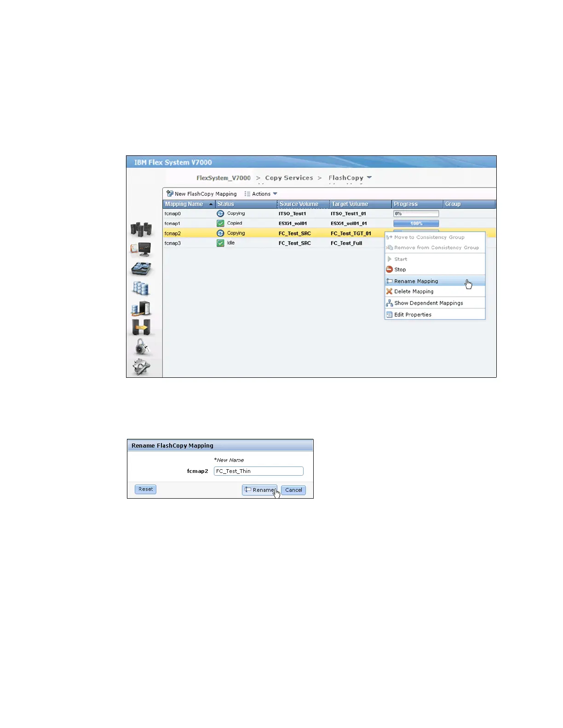Click source volume ITSO_Test1 cell

click(x=293, y=214)
